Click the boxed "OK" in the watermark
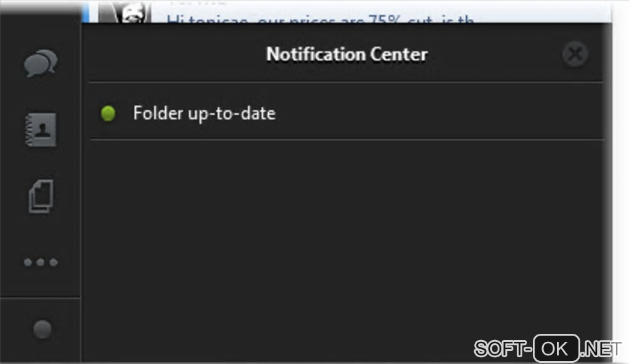Screen dimensions: 629x364 coord(556,349)
